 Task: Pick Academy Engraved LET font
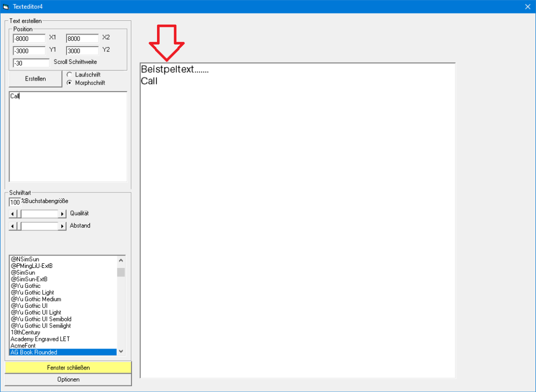point(63,339)
